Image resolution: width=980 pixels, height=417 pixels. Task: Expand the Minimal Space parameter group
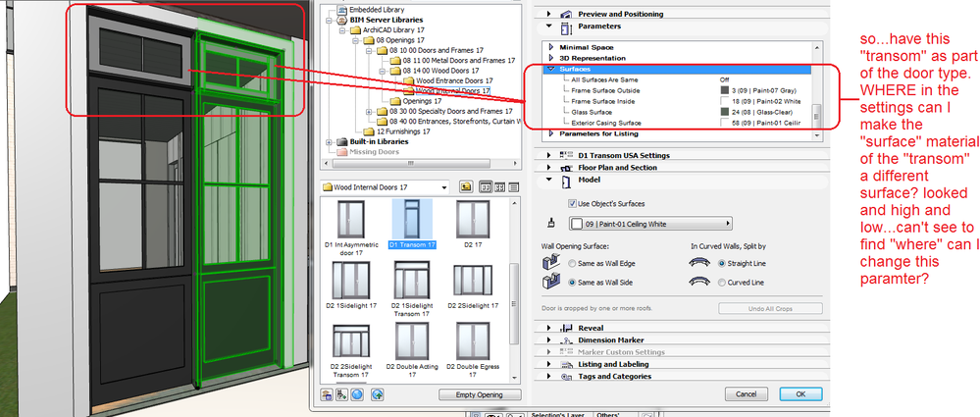click(x=550, y=47)
